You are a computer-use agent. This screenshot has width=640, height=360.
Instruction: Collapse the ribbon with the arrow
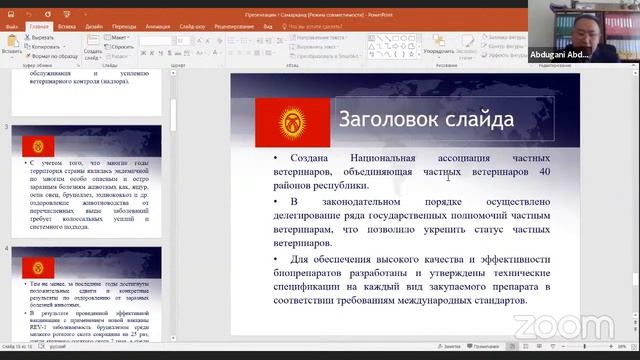point(633,65)
